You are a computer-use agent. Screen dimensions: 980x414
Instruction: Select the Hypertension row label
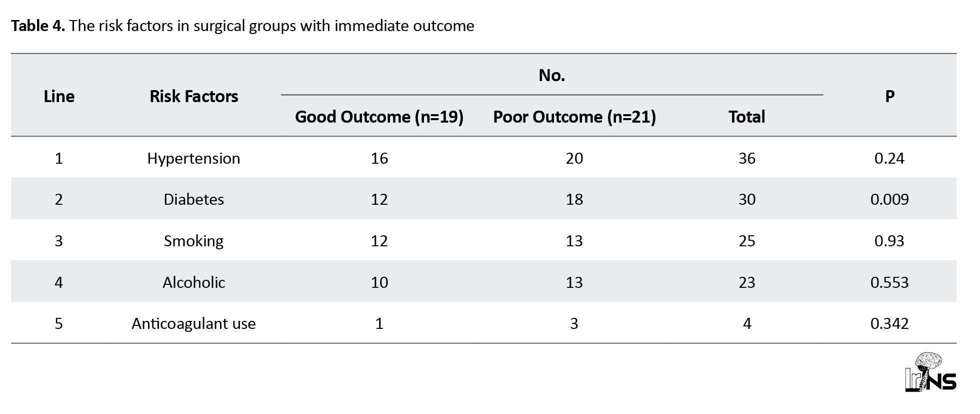[193, 158]
